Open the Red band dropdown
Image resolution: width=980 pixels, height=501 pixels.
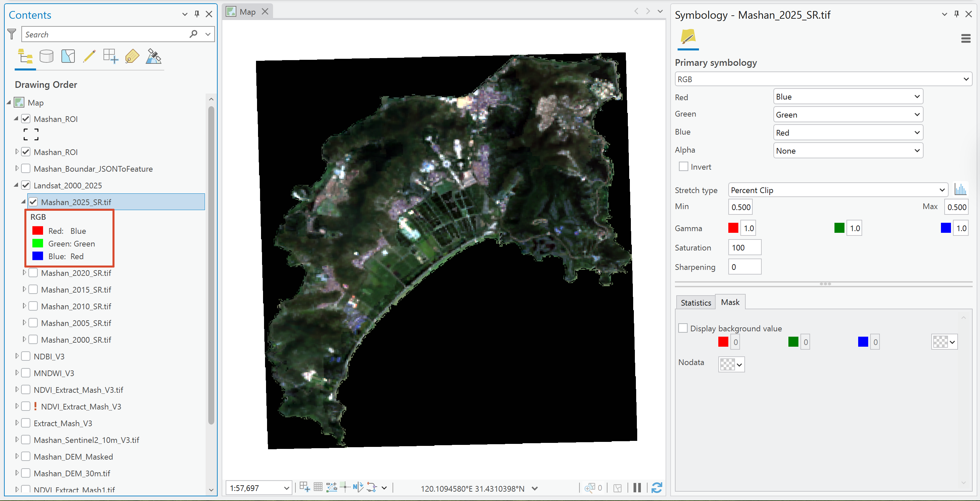pyautogui.click(x=848, y=97)
